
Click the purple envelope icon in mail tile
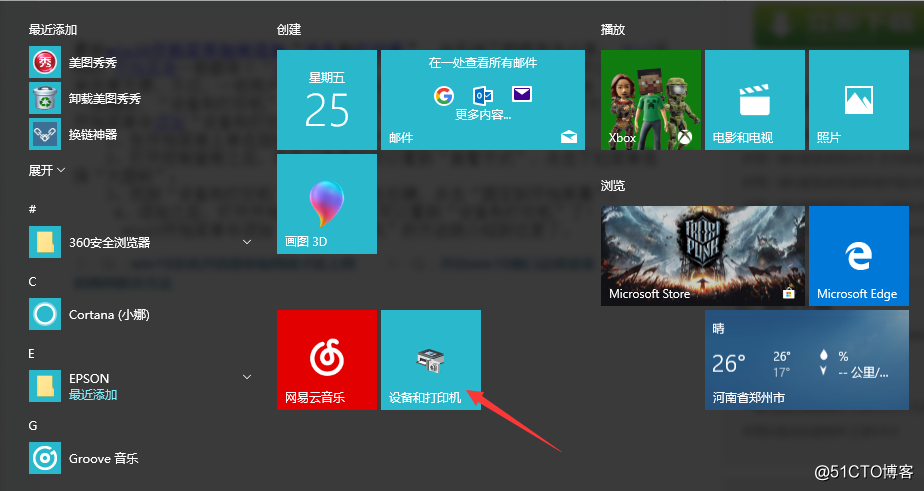pyautogui.click(x=522, y=94)
